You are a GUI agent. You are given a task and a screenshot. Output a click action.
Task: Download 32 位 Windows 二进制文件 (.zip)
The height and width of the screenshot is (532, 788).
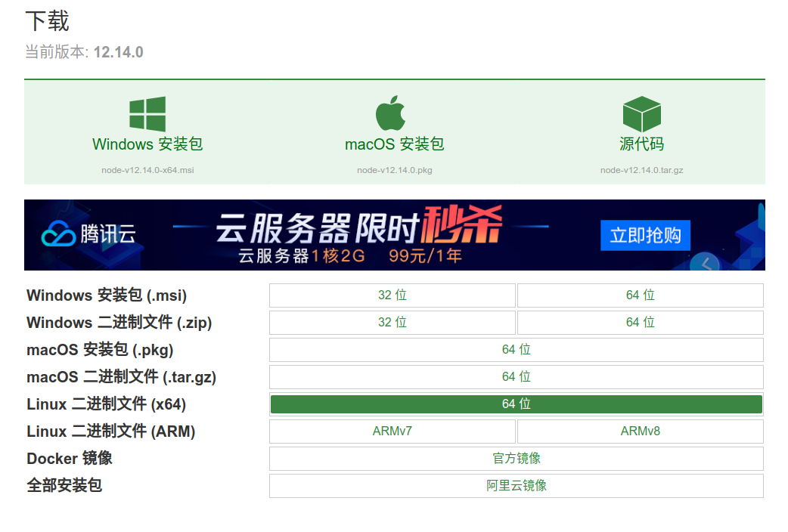pyautogui.click(x=392, y=323)
